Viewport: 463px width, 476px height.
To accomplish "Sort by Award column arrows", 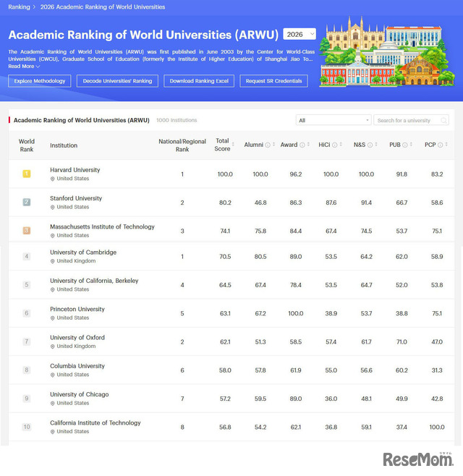I will (x=308, y=145).
